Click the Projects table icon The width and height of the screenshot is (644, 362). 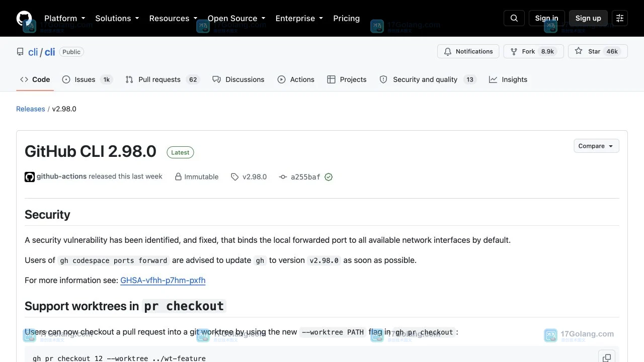click(x=331, y=79)
